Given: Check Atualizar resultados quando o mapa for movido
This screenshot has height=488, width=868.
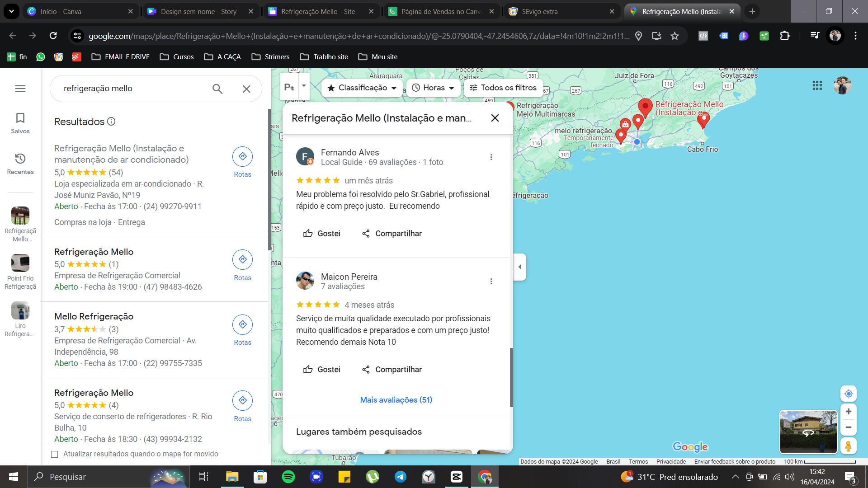Looking at the screenshot, I should point(55,454).
